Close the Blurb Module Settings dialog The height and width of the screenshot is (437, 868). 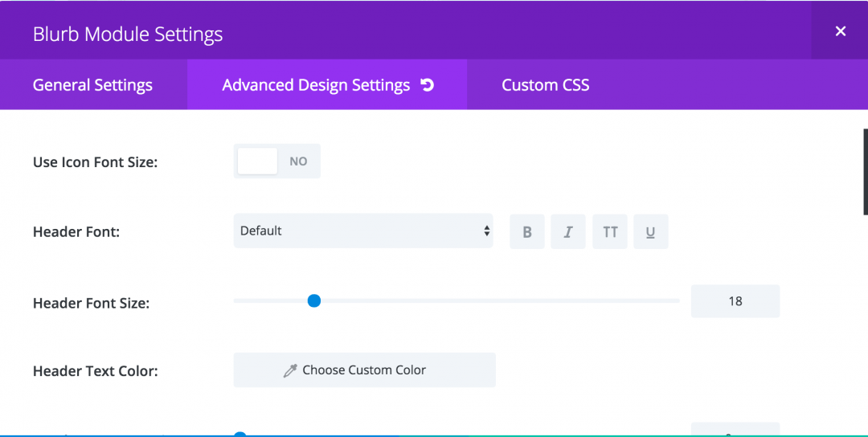[841, 31]
